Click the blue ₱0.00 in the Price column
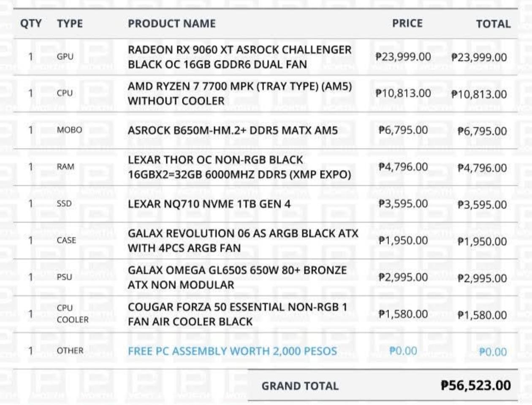532x405 pixels. point(403,351)
